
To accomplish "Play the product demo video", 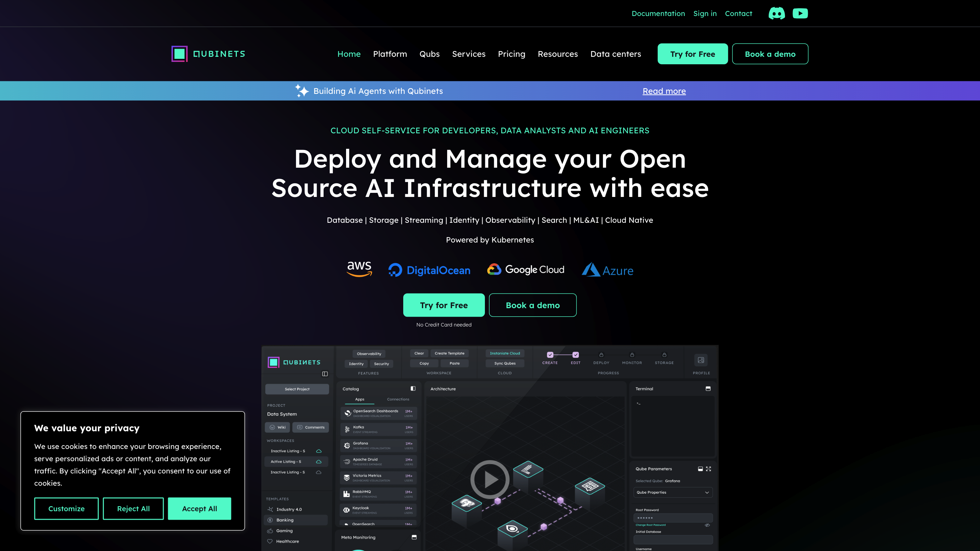I will 490,480.
